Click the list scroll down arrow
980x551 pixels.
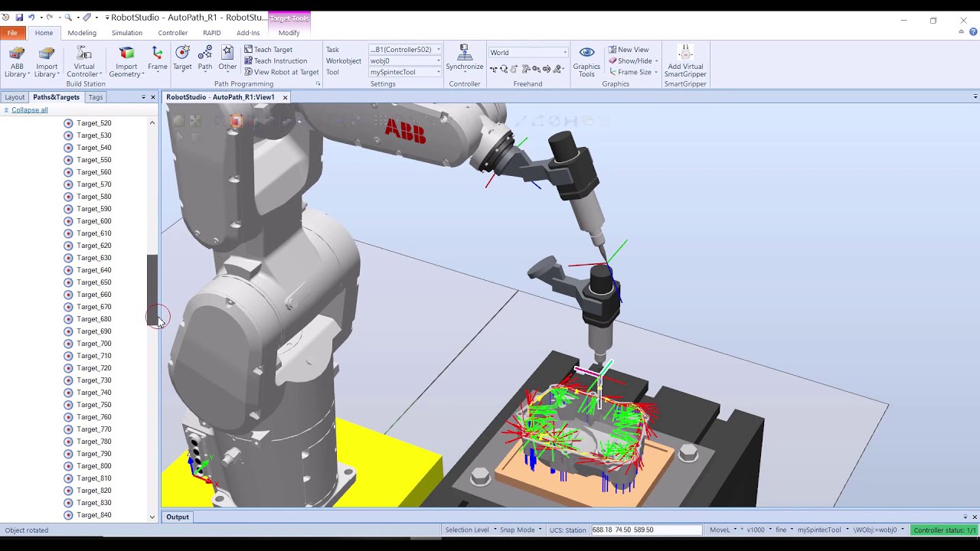152,517
